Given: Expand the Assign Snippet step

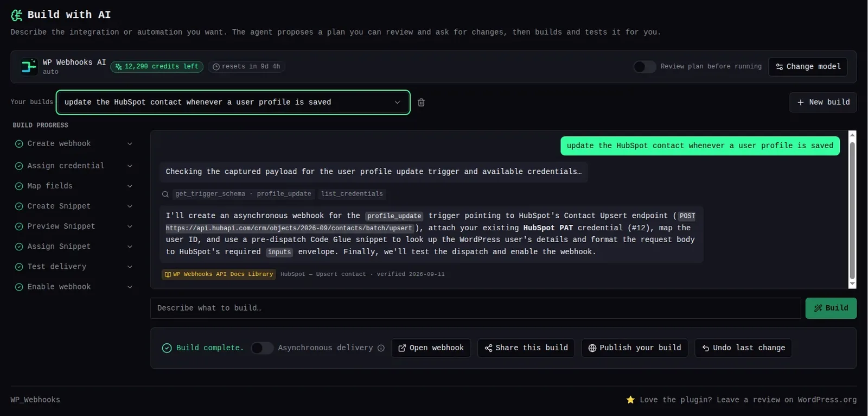Looking at the screenshot, I should click(130, 247).
